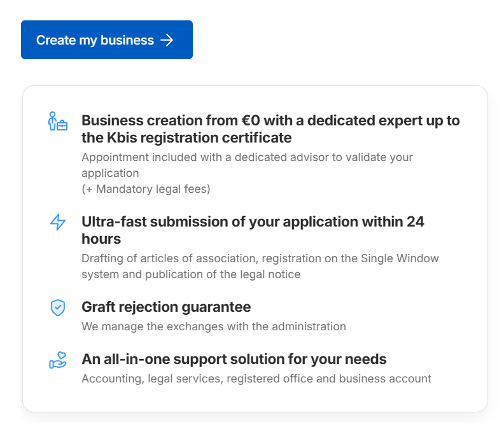This screenshot has height=427, width=504.
Task: Click the 'Appointment included with a dedicated advisor' text
Action: [x=247, y=157]
